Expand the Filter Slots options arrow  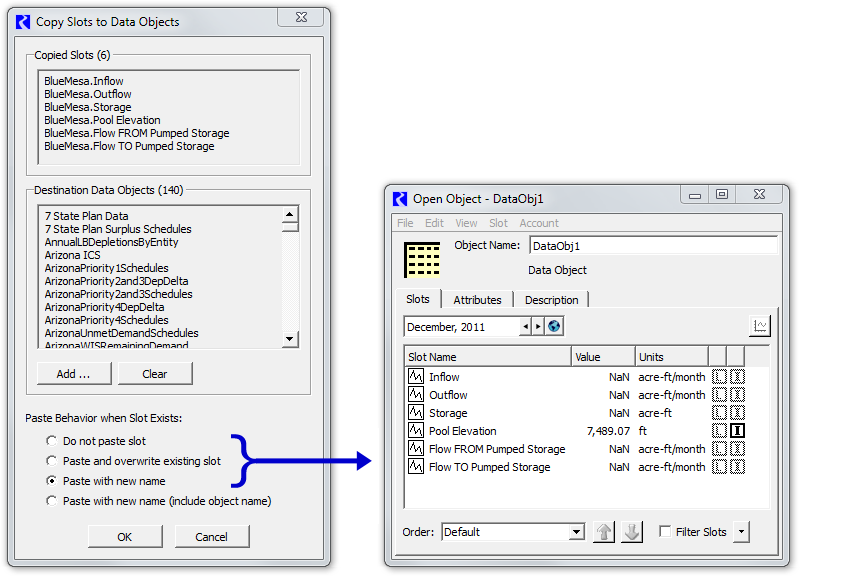point(741,531)
